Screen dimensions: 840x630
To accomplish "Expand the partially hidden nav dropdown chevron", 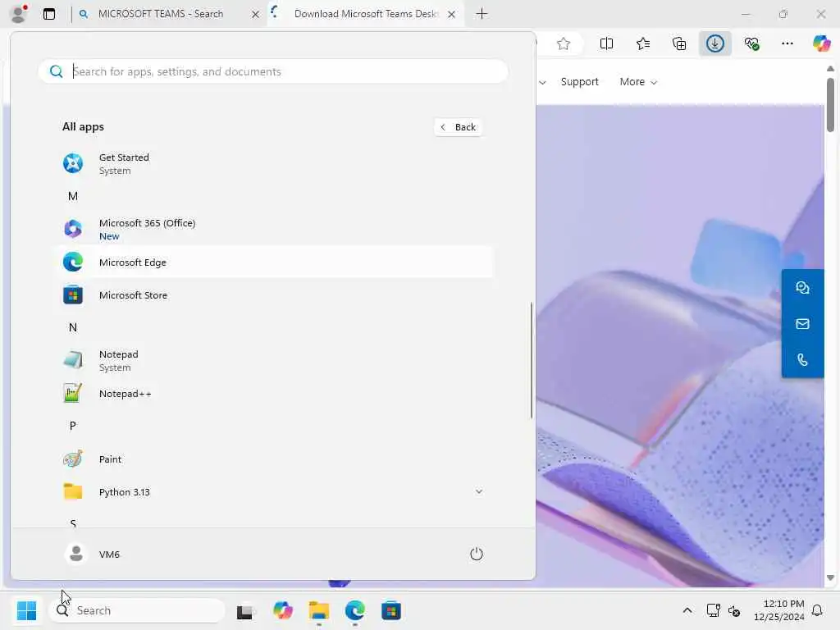I will coord(542,83).
